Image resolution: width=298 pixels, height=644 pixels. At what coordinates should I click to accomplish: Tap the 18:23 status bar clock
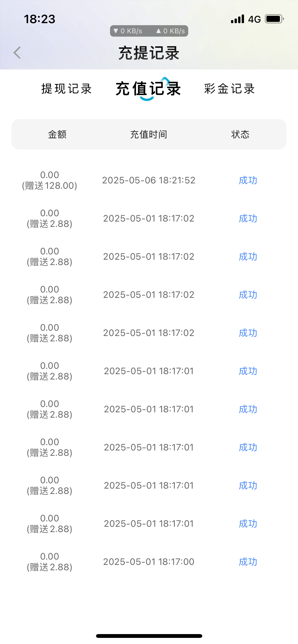(39, 19)
